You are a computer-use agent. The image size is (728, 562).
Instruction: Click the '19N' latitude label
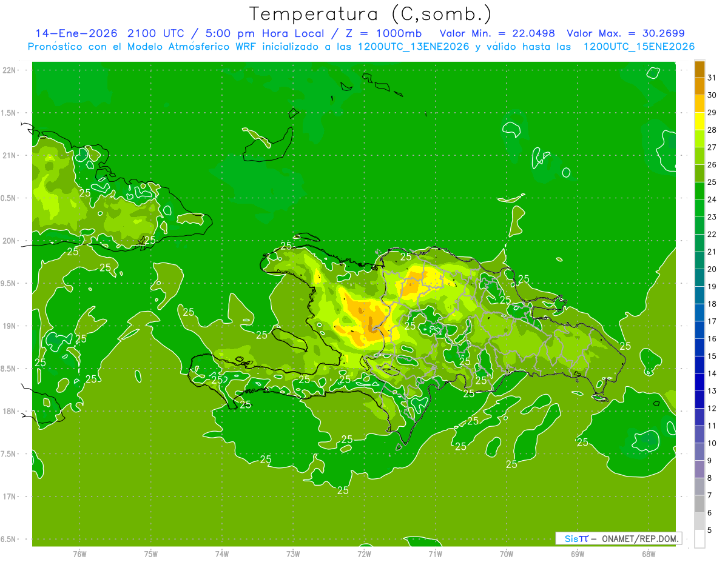(x=10, y=326)
